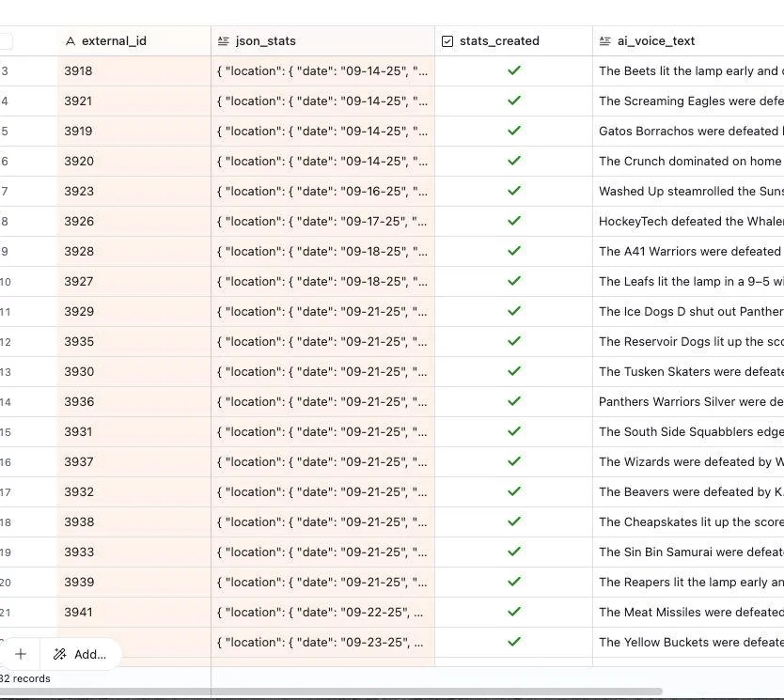Click "The Cheapskates lit up the" cell
Viewport: 784px width, 700px height.
pos(688,522)
